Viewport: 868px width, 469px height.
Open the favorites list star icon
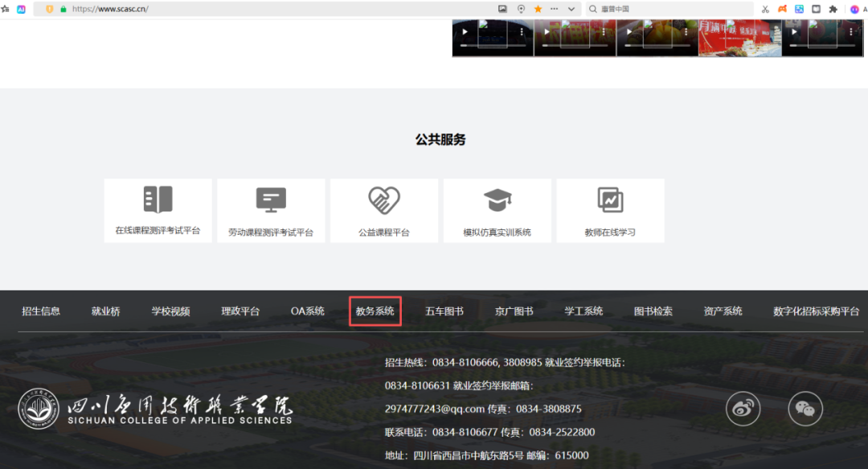[x=5, y=9]
